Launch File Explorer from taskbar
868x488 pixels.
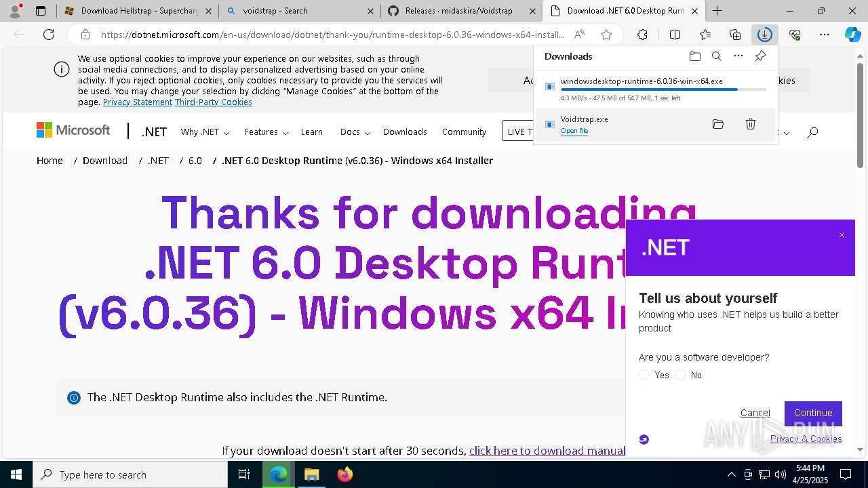click(311, 474)
